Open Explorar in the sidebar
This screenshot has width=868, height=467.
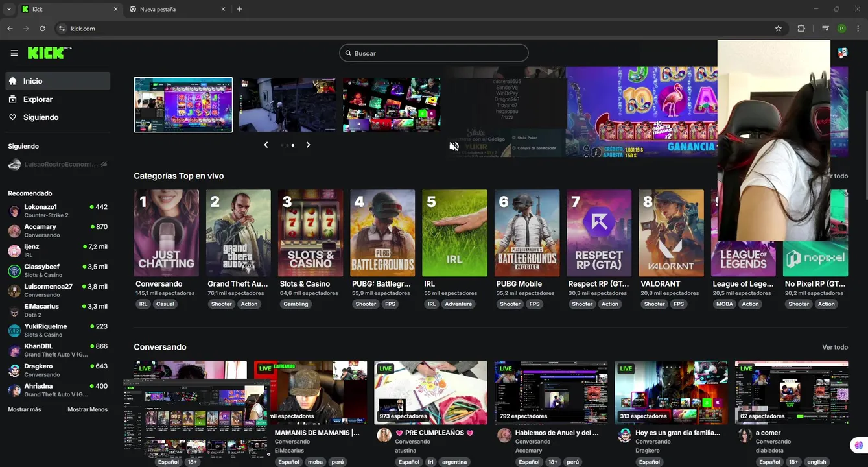pyautogui.click(x=58, y=99)
